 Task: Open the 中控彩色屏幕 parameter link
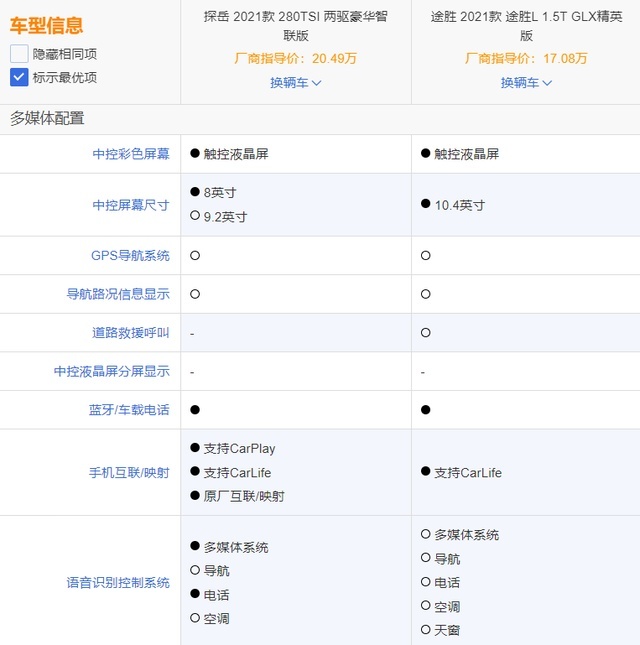click(x=131, y=154)
